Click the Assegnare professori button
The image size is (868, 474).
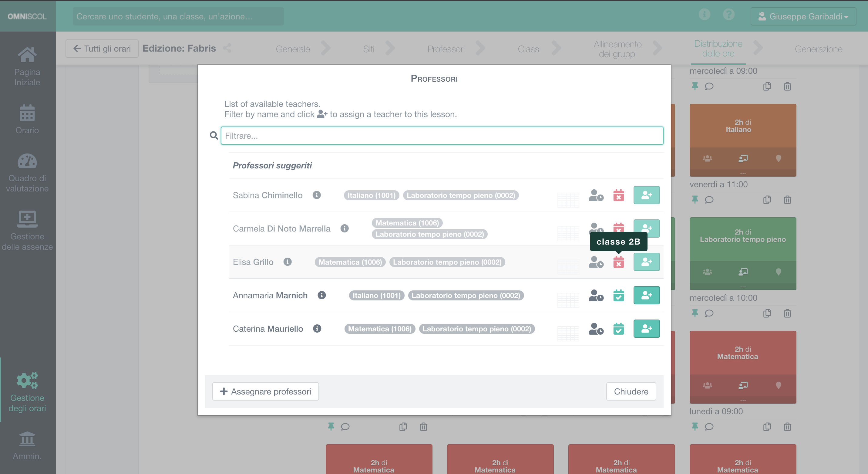[265, 391]
